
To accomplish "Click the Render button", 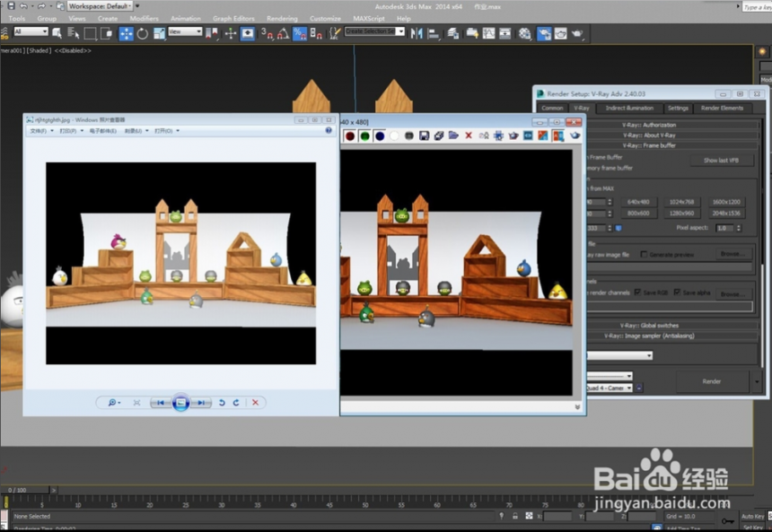I will coord(712,381).
